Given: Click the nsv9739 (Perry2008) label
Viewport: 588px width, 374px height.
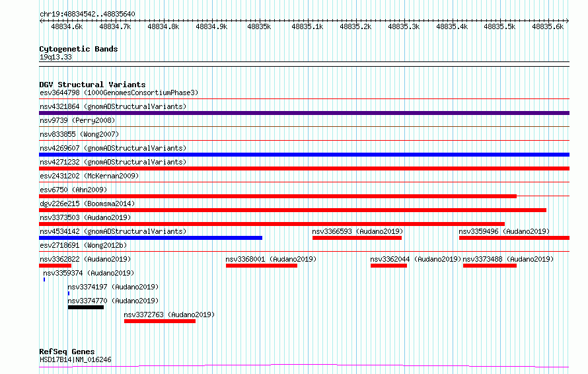Looking at the screenshot, I should click(x=77, y=120).
